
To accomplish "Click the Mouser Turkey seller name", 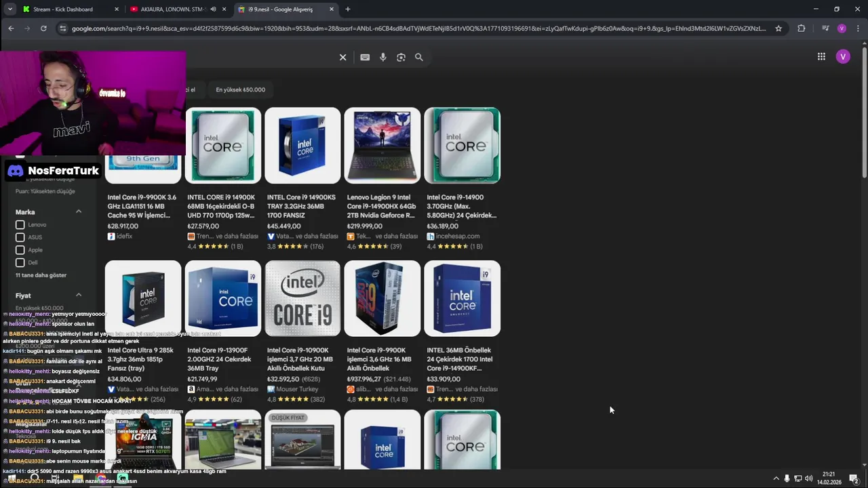I will [x=298, y=390].
